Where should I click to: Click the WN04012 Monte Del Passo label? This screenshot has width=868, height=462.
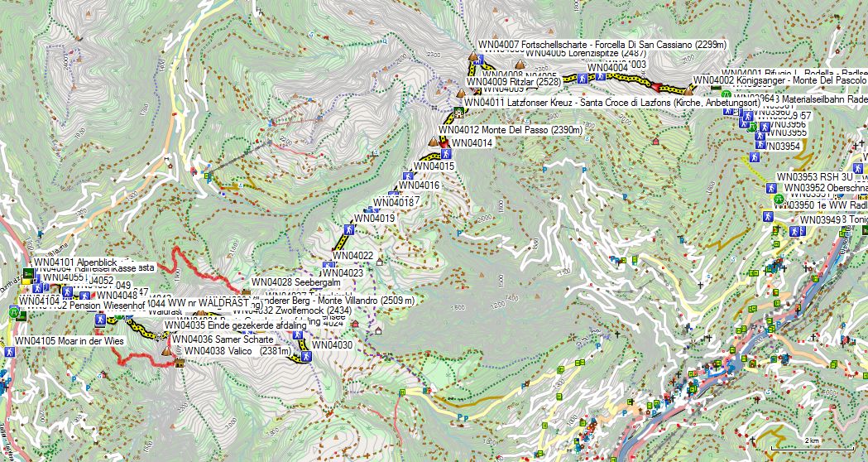coord(511,130)
